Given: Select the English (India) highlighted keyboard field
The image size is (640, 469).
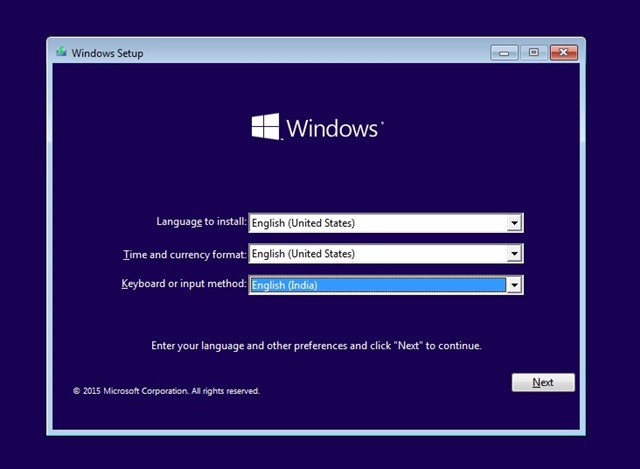Looking at the screenshot, I should (378, 285).
